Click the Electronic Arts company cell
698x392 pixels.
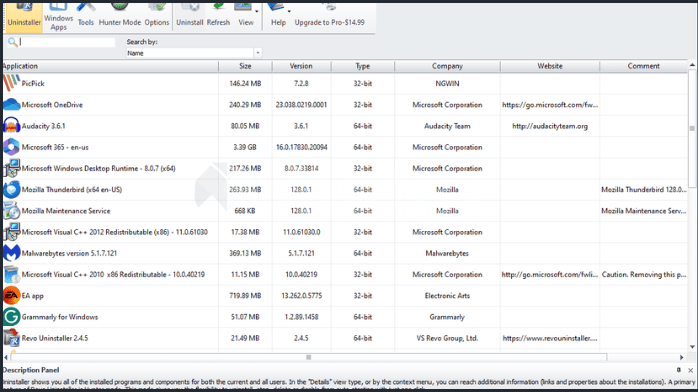447,295
